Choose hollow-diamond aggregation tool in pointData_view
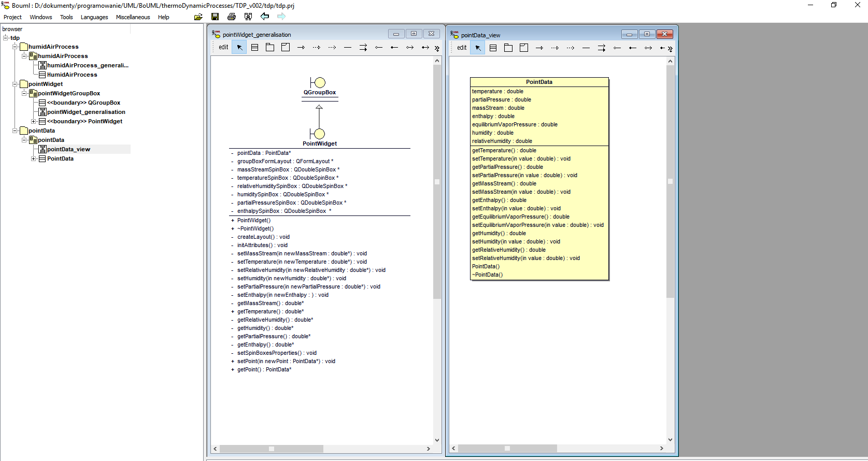Image resolution: width=868 pixels, height=461 pixels. click(617, 48)
